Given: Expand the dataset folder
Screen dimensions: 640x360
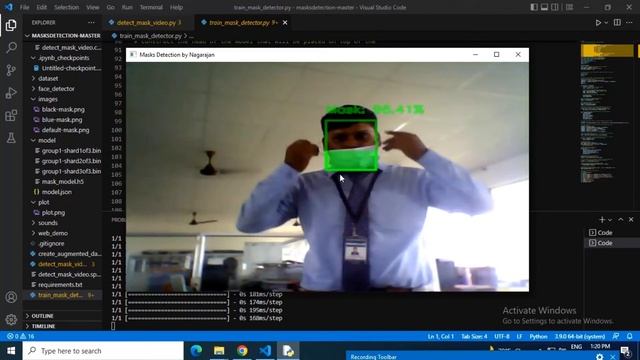Looking at the screenshot, I should point(62,78).
